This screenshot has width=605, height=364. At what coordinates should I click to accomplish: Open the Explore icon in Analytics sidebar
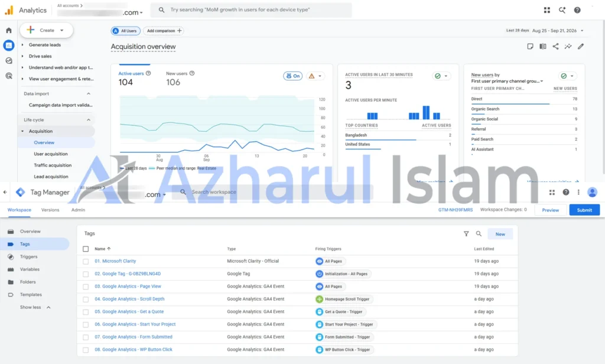(x=8, y=61)
